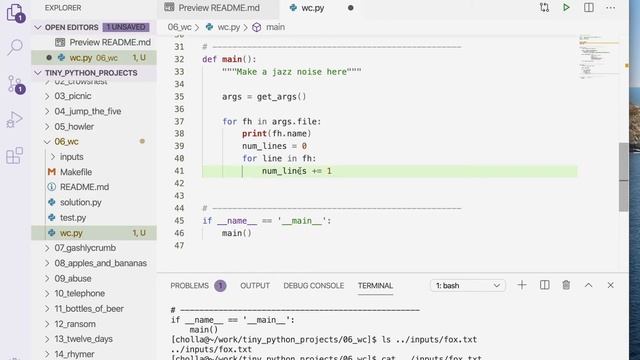Open the Extensions view
The image size is (640, 360).
pyautogui.click(x=15, y=156)
